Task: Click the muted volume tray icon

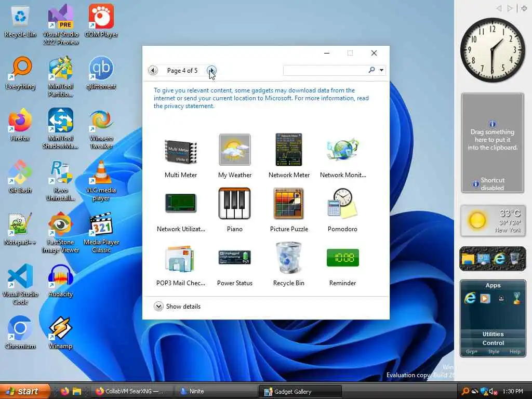Action: click(x=493, y=391)
